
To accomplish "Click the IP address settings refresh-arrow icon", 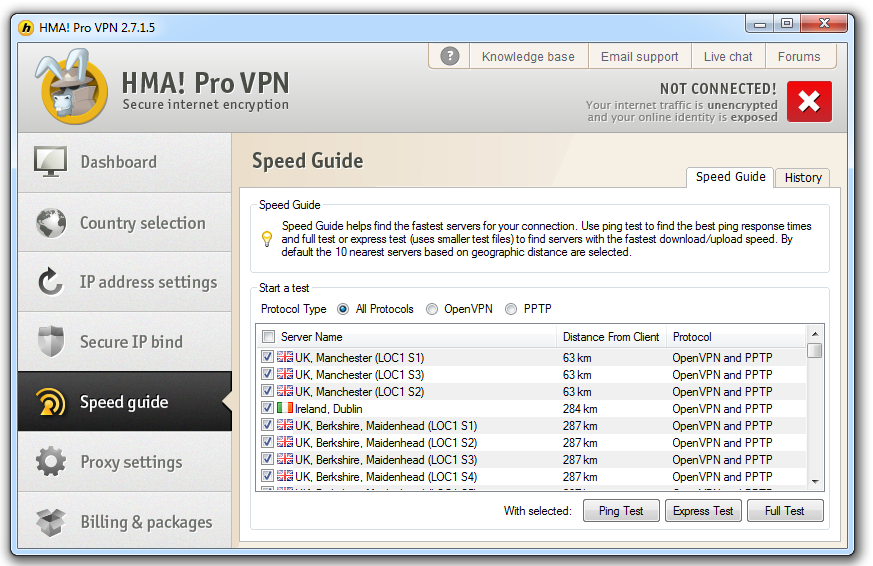I will tap(50, 282).
